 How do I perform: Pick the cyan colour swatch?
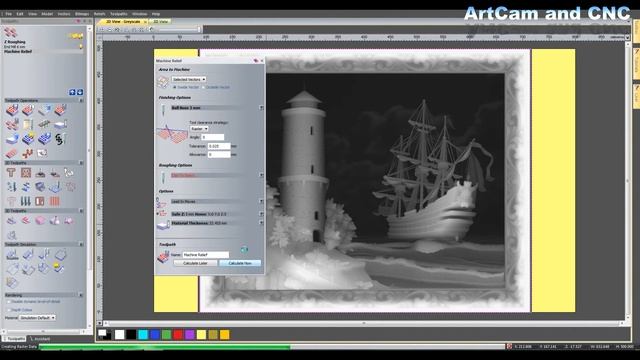pos(143,335)
